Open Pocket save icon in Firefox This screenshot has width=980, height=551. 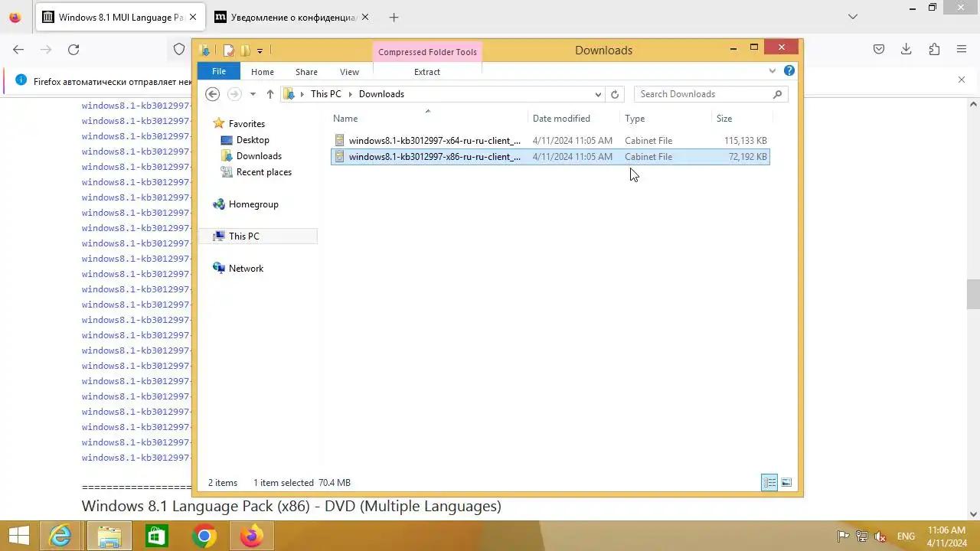point(879,49)
